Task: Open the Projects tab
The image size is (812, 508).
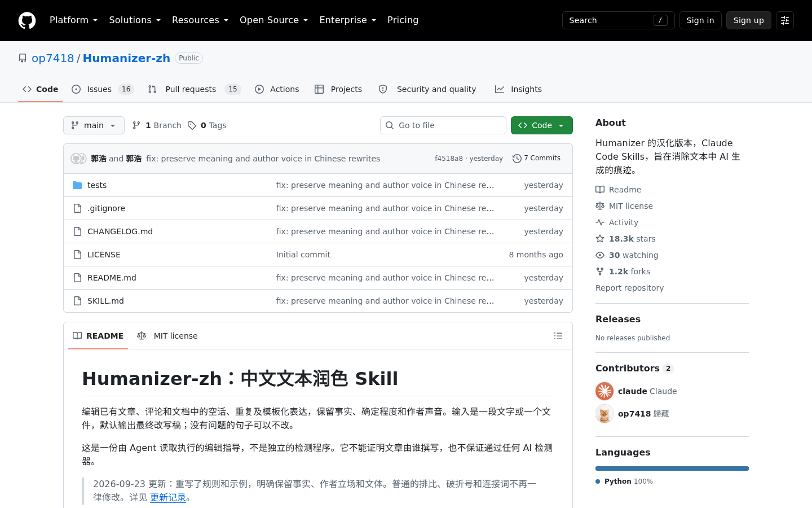Action: click(338, 89)
